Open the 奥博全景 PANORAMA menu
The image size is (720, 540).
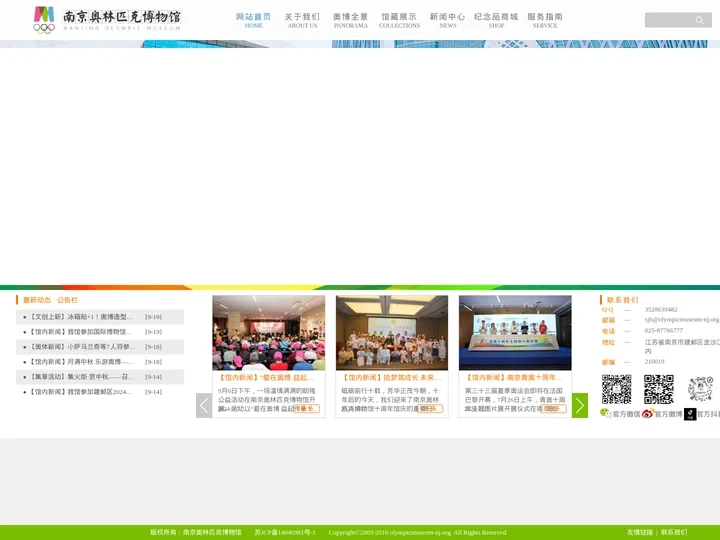(351, 20)
